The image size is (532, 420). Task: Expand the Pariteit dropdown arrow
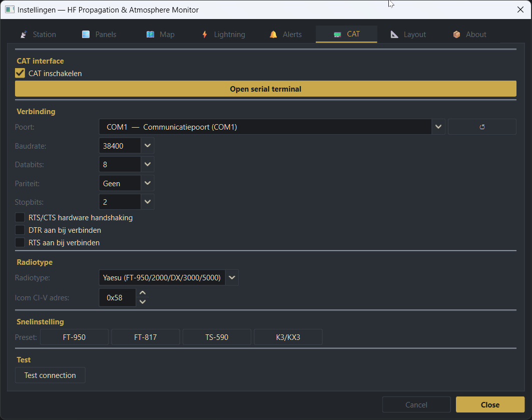pos(147,183)
